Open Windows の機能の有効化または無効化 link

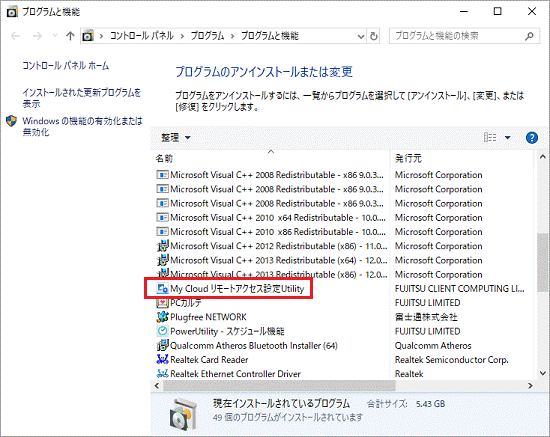click(x=82, y=126)
